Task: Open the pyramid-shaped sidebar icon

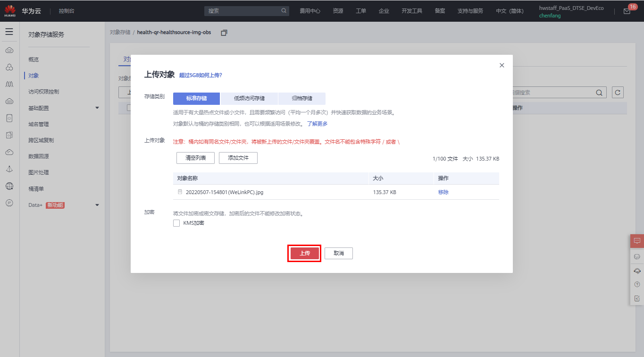Action: click(9, 169)
